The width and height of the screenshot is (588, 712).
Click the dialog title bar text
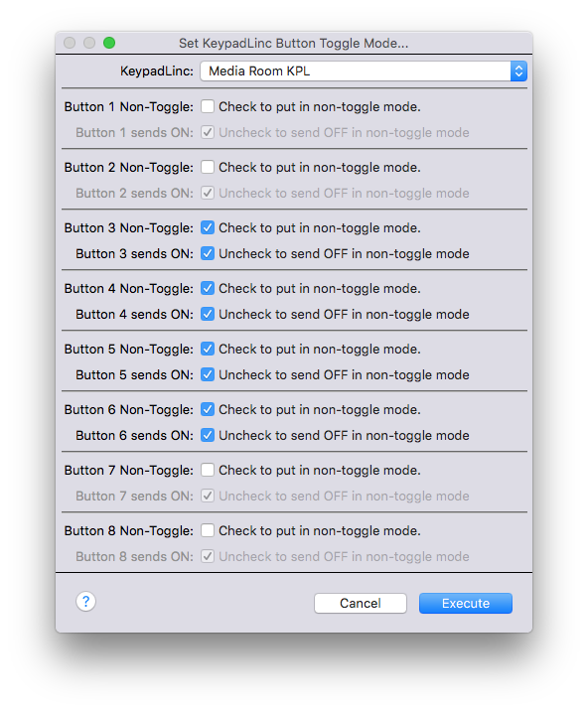click(x=294, y=43)
